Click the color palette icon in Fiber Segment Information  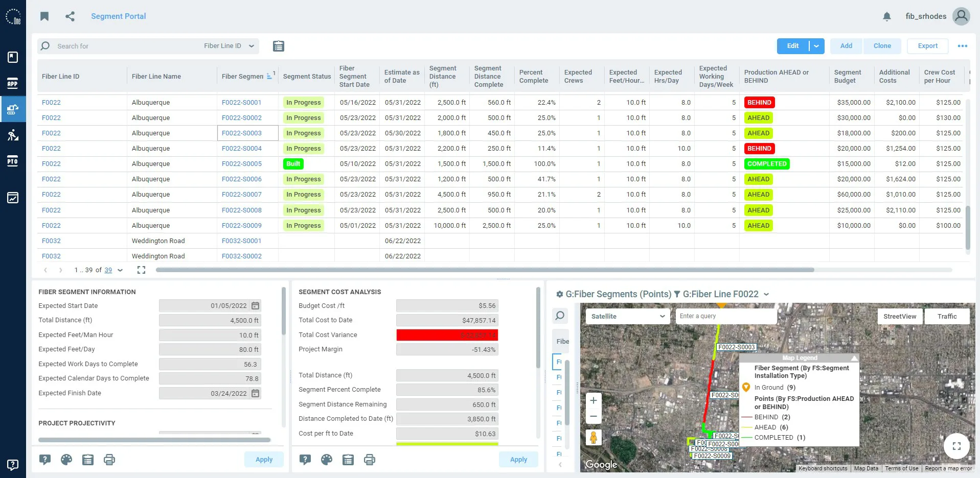pos(66,460)
